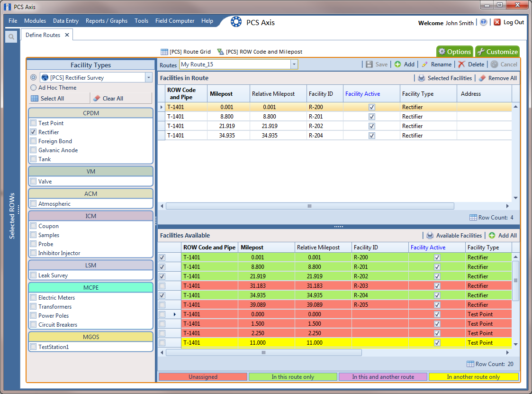The height and width of the screenshot is (394, 532).
Task: Click the red Delete X icon
Action: coord(461,64)
